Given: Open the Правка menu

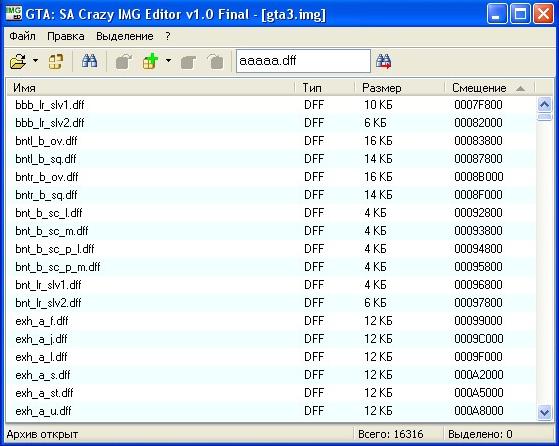Looking at the screenshot, I should point(66,36).
